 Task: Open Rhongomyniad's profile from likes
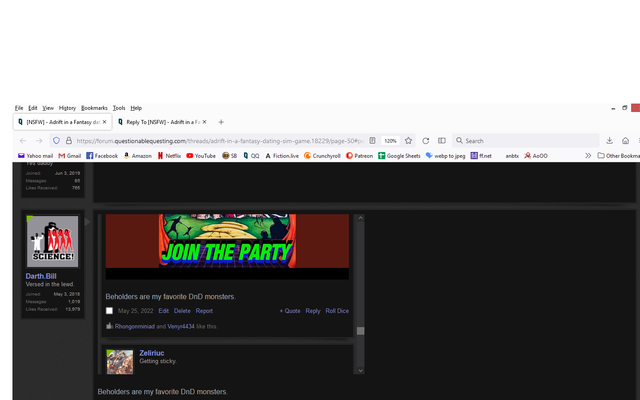tap(135, 327)
